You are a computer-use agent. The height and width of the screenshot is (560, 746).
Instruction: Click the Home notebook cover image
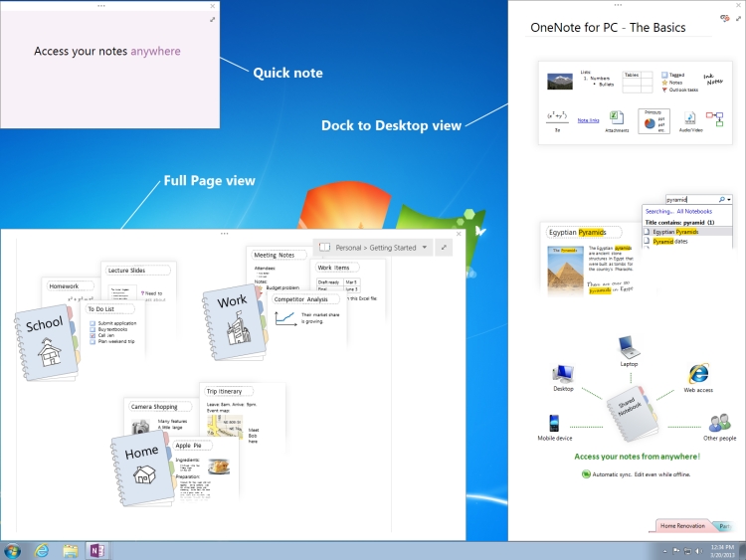coord(143,468)
